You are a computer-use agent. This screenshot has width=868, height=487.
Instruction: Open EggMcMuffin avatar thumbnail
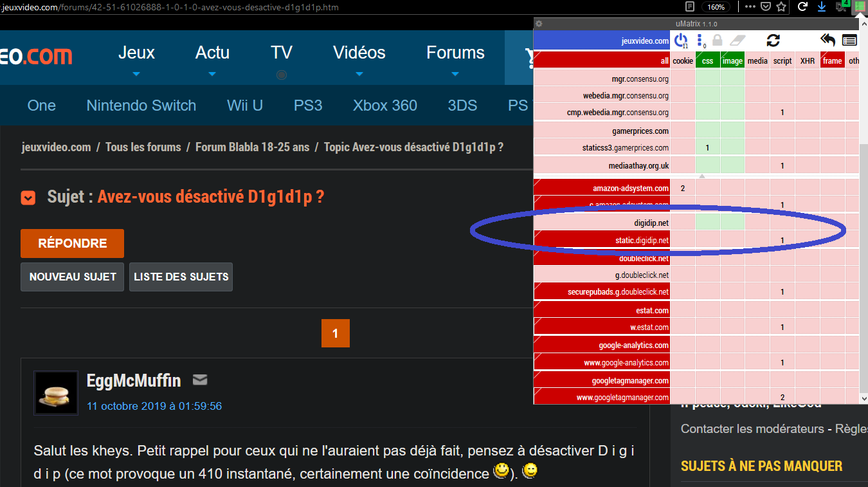point(56,392)
